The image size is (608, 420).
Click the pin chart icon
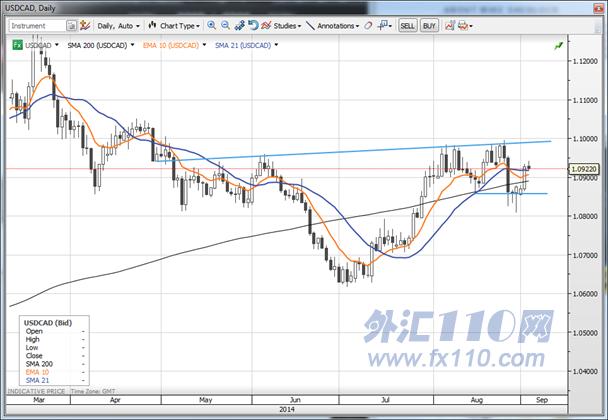pyautogui.click(x=382, y=26)
